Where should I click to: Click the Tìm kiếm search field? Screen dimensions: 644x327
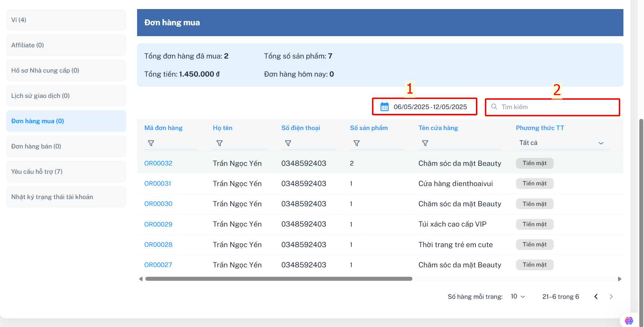coord(552,107)
